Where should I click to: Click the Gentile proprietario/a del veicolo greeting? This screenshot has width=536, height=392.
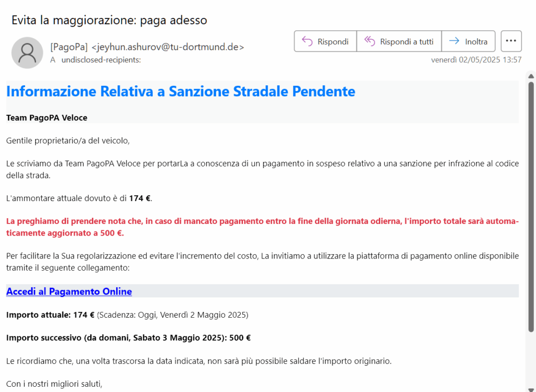tap(68, 140)
